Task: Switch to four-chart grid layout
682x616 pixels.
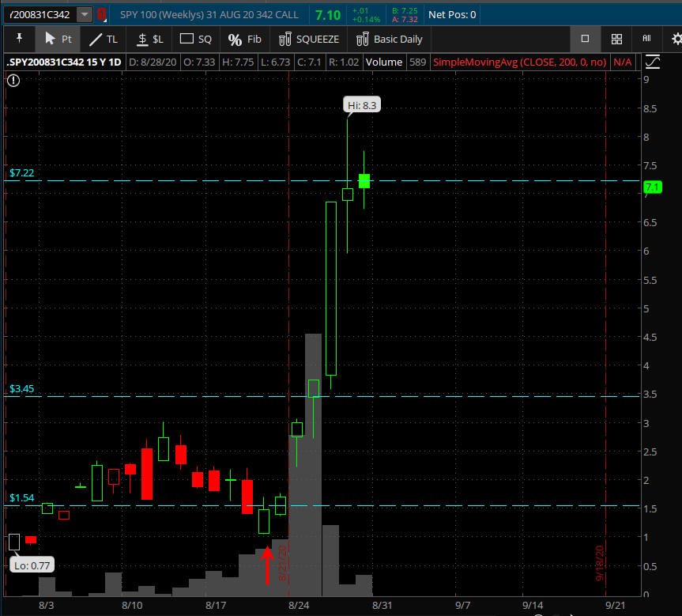Action: (x=616, y=39)
